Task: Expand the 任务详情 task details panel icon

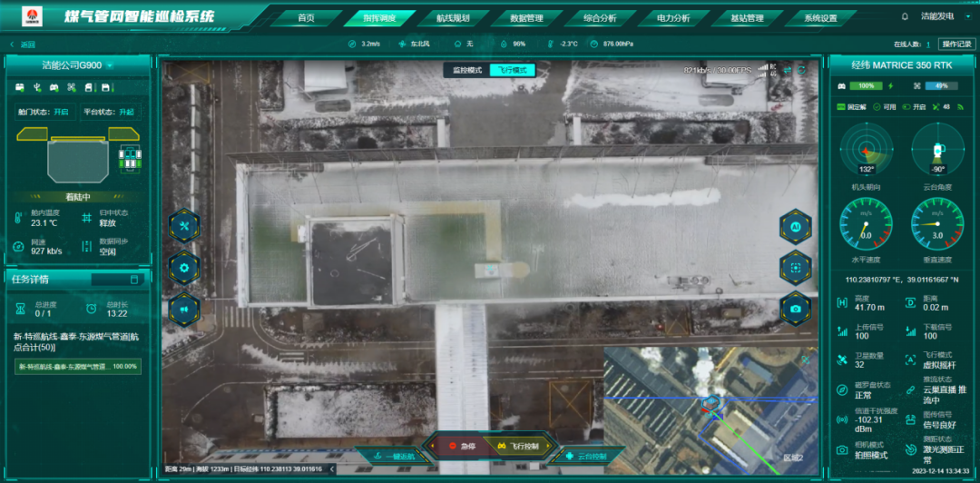Action: 134,280
